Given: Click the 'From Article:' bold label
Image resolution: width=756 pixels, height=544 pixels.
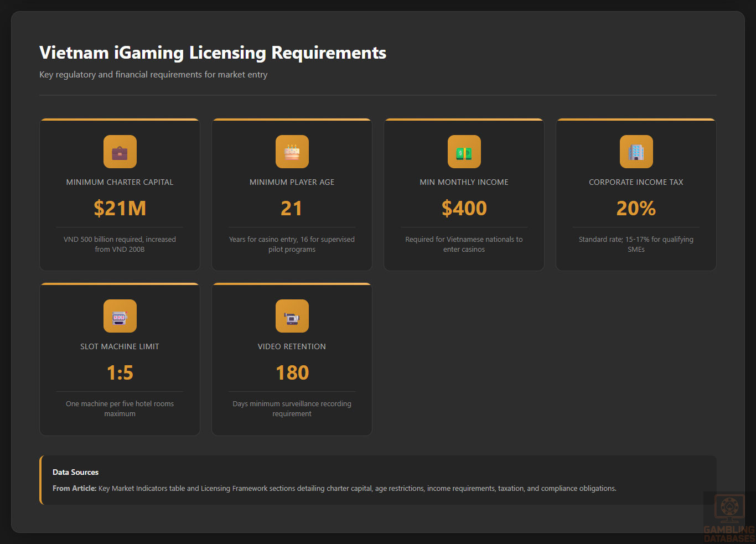Looking at the screenshot, I should [74, 488].
